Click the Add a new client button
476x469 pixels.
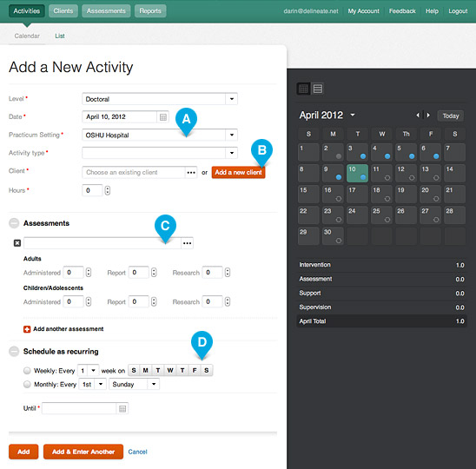[x=238, y=173]
